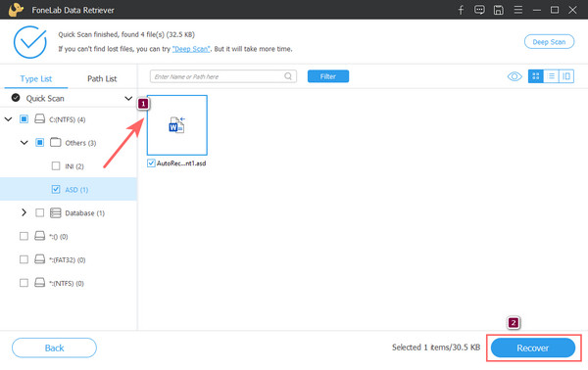Click the save scan floppy icon
The height and width of the screenshot is (370, 588).
point(499,10)
